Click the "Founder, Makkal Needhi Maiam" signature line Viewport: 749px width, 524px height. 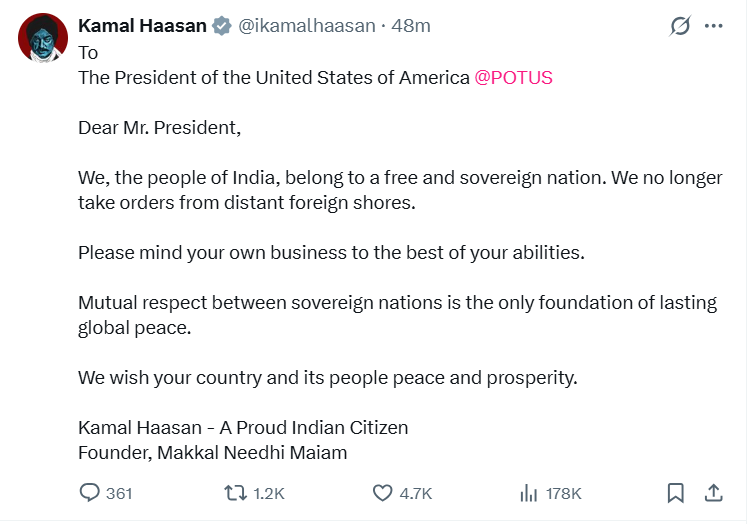pos(213,453)
